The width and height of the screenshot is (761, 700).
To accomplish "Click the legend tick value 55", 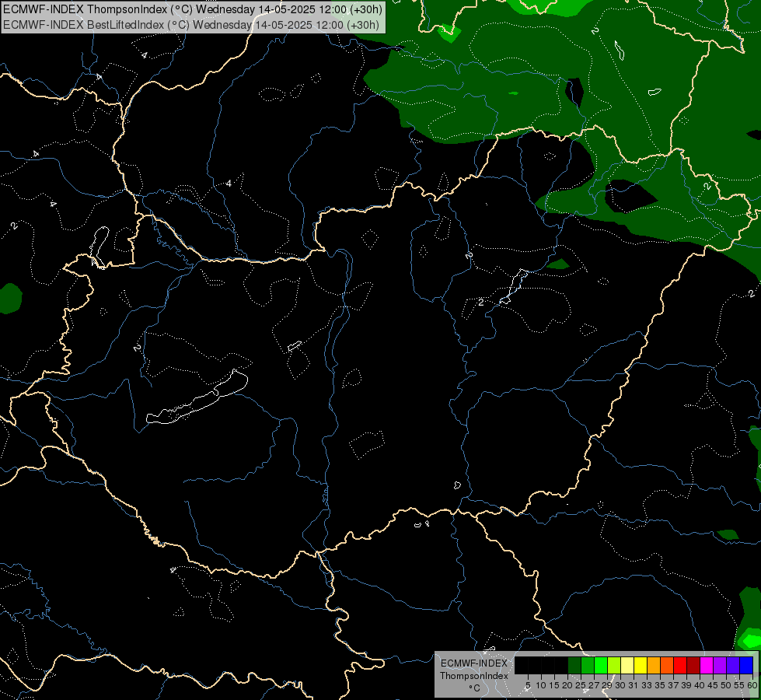I will (x=739, y=685).
